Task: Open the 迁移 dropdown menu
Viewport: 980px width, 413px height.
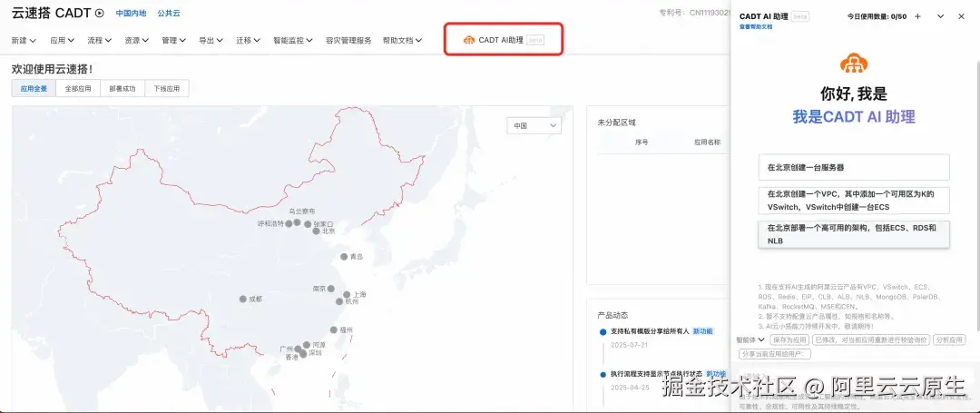Action: (x=248, y=40)
